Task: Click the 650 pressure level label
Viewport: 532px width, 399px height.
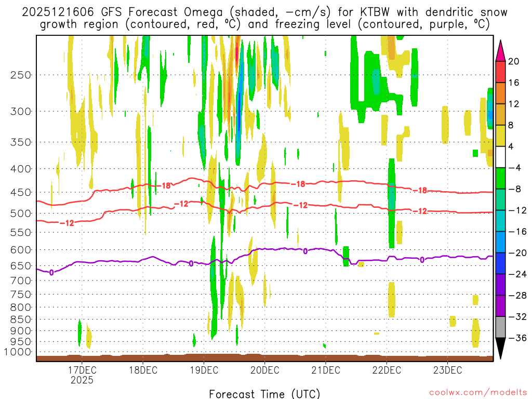Action: pos(21,265)
